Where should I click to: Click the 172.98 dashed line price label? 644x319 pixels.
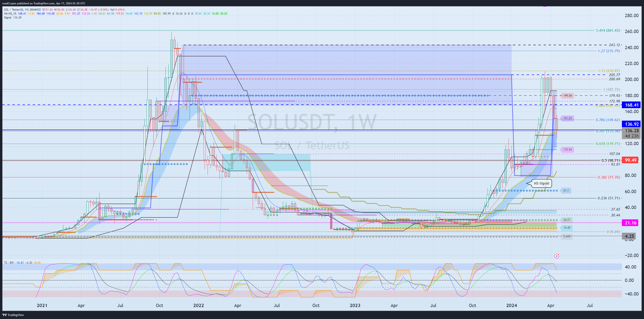(x=615, y=101)
